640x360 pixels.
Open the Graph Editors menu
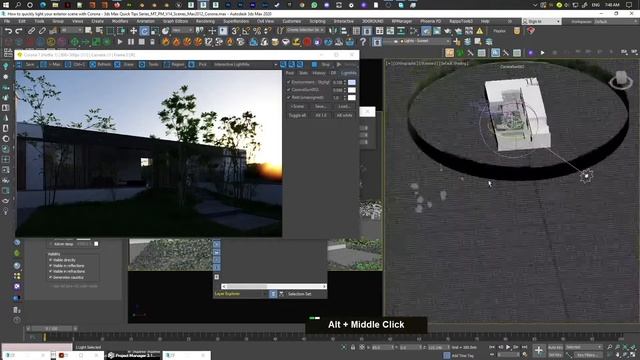tap(176, 21)
